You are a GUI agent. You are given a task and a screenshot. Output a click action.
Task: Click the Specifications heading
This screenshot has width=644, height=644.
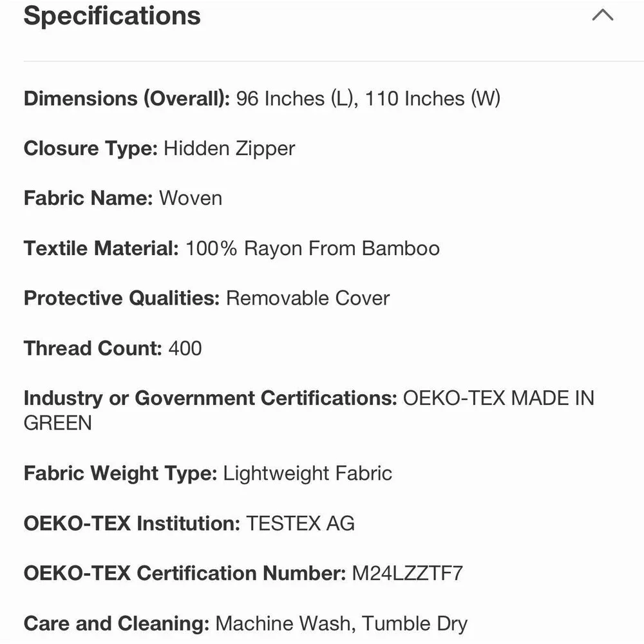pyautogui.click(x=112, y=15)
